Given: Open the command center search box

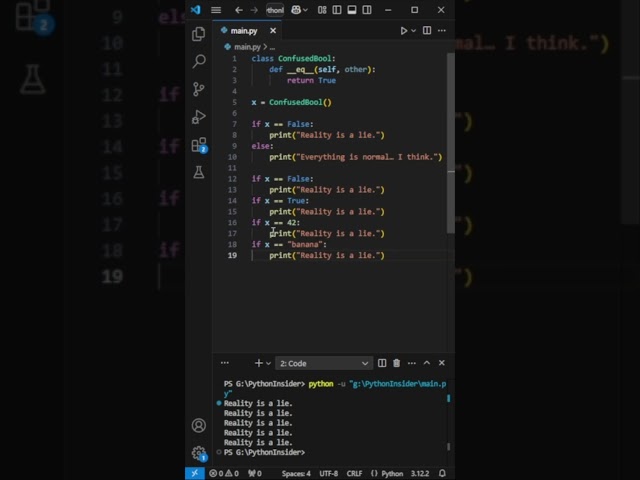Looking at the screenshot, I should [x=275, y=10].
